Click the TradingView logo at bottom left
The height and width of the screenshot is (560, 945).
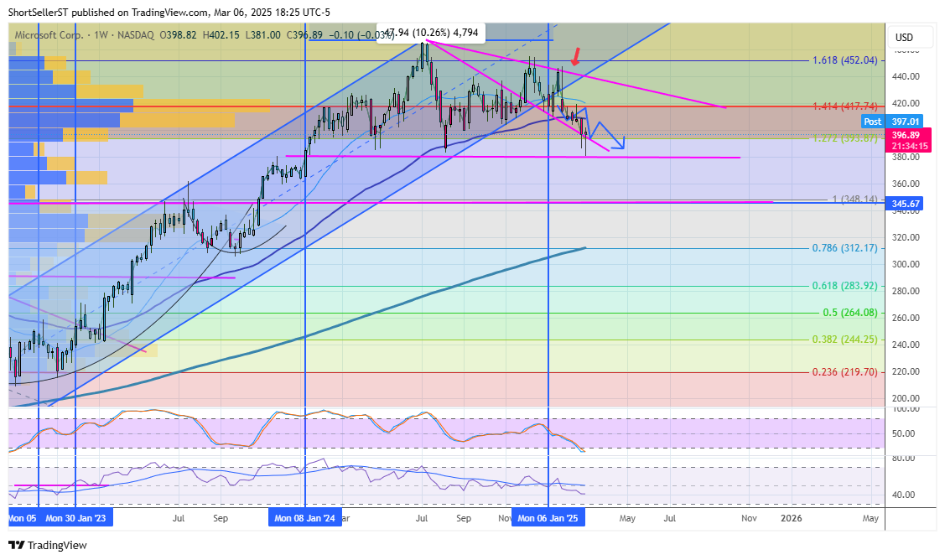tap(40, 545)
